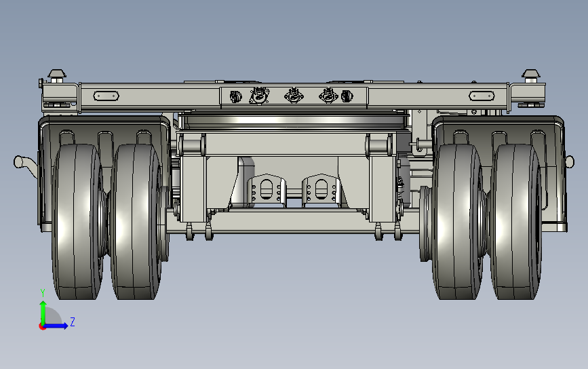This screenshot has width=588, height=369.
Task: Click the blue Z axis arrow of the triad
Action: (56, 326)
